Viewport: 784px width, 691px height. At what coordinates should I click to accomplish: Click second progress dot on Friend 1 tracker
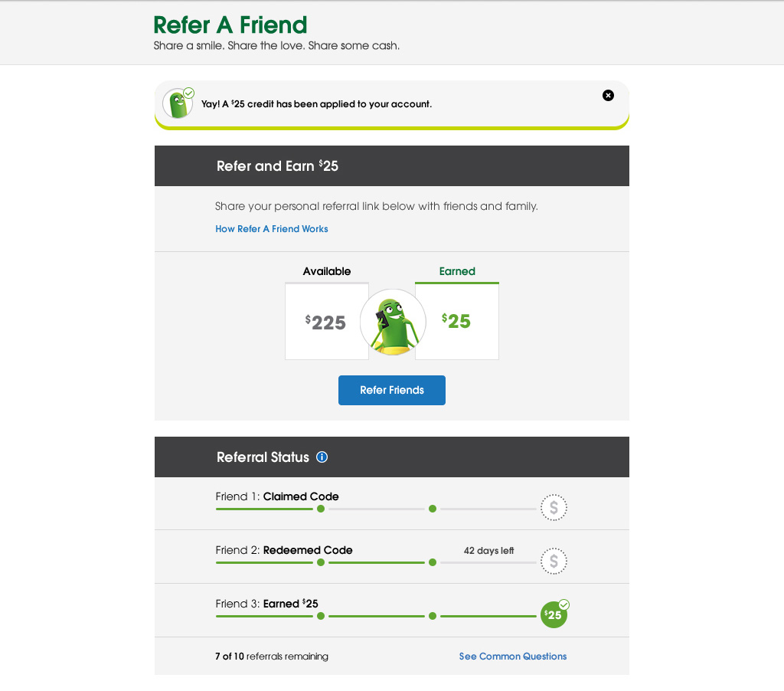433,509
